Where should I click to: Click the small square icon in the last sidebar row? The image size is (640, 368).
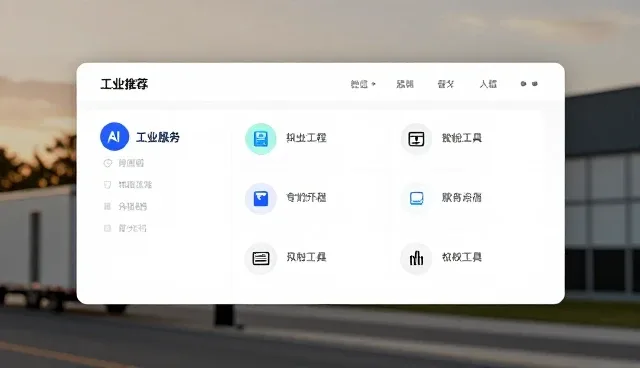pyautogui.click(x=107, y=228)
